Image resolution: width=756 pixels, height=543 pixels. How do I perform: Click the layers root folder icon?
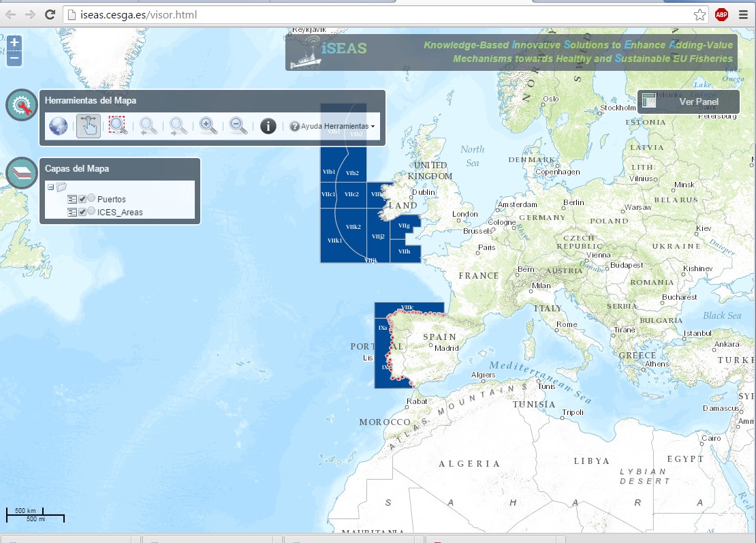(61, 187)
